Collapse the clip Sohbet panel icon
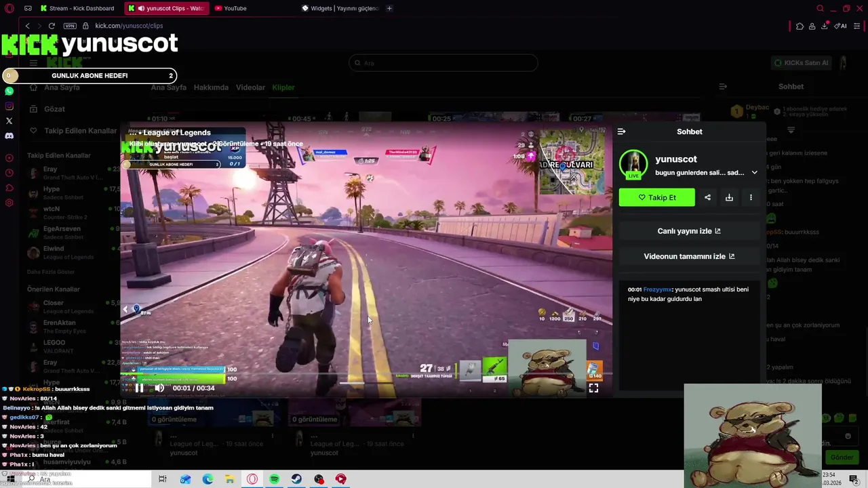This screenshot has width=868, height=488. (x=621, y=131)
